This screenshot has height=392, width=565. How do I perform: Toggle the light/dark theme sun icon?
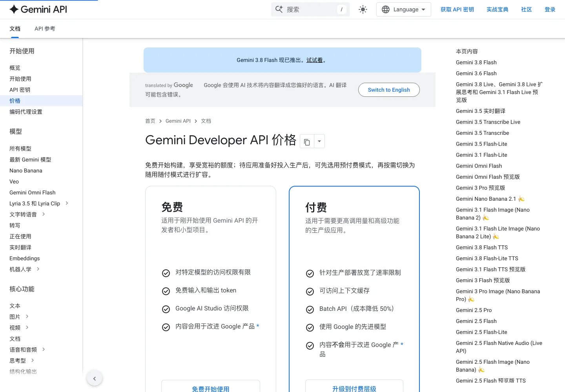(363, 9)
